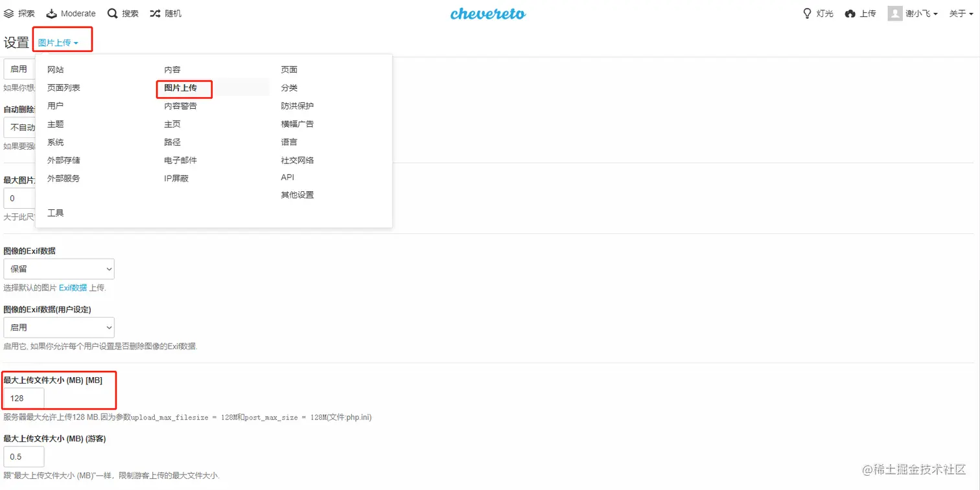The width and height of the screenshot is (980, 490).
Task: Open 工具 from the settings menu
Action: tap(55, 212)
